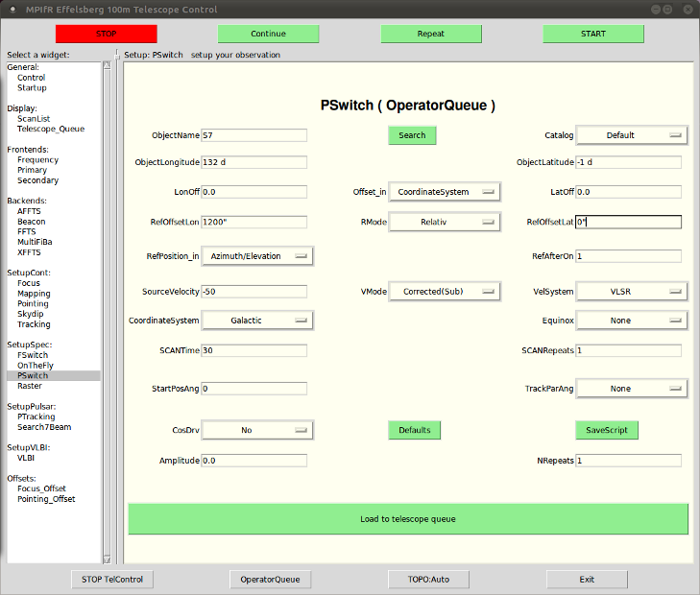Search for the object name
This screenshot has width=700, height=595.
coord(412,135)
